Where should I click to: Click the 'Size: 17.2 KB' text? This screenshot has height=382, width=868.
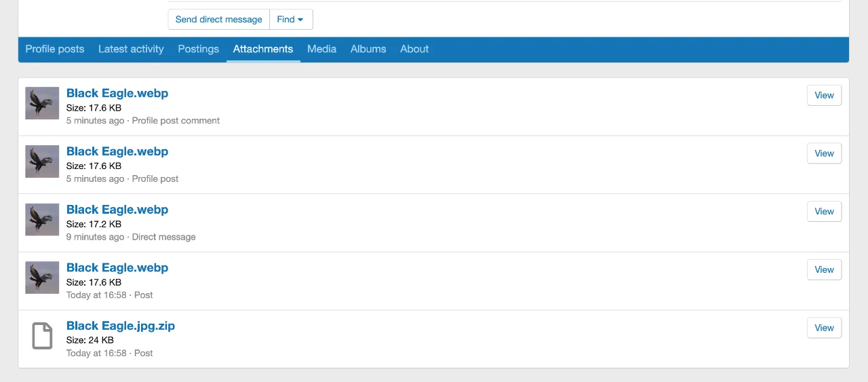pyautogui.click(x=94, y=224)
